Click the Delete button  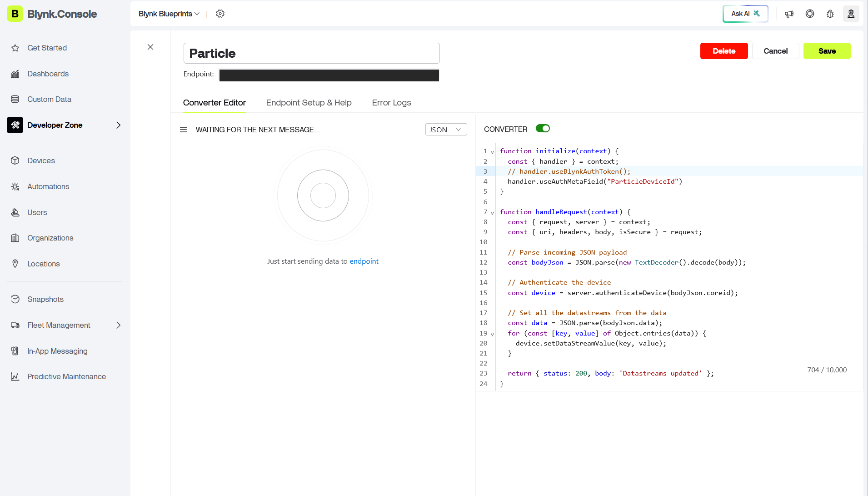[x=724, y=51]
